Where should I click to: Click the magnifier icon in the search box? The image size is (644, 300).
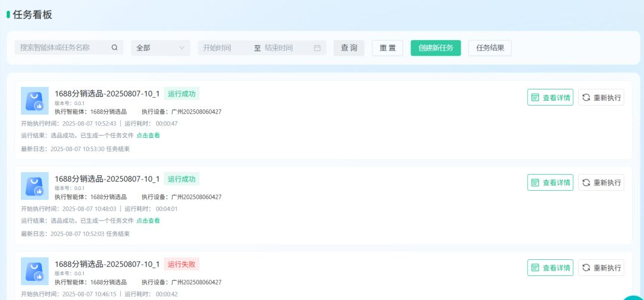coord(114,48)
